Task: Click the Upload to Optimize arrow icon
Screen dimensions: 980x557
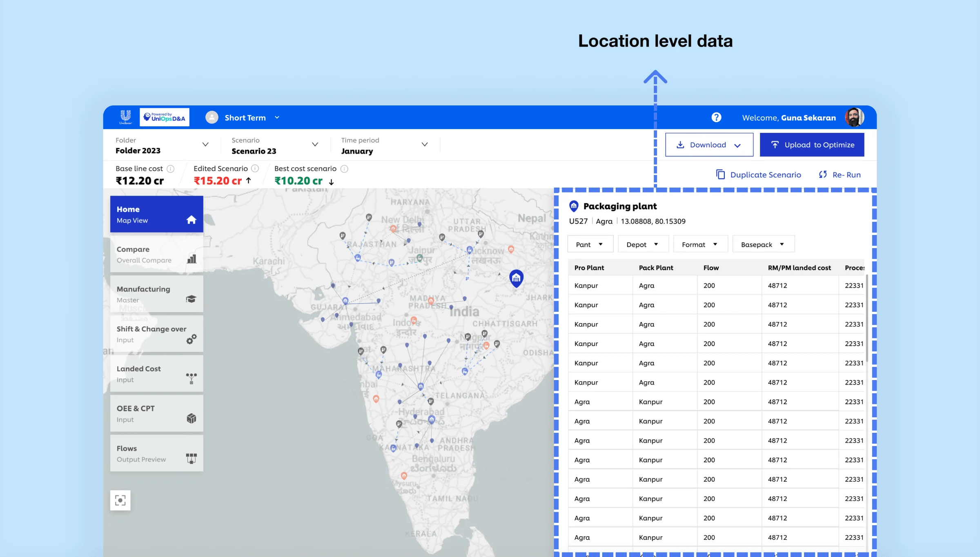Action: (775, 145)
